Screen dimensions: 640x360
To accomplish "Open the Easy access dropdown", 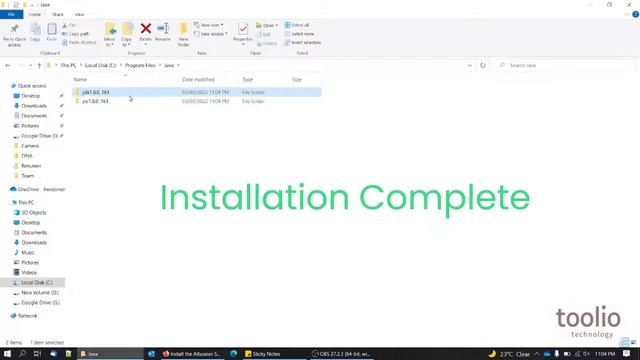I will (x=211, y=34).
